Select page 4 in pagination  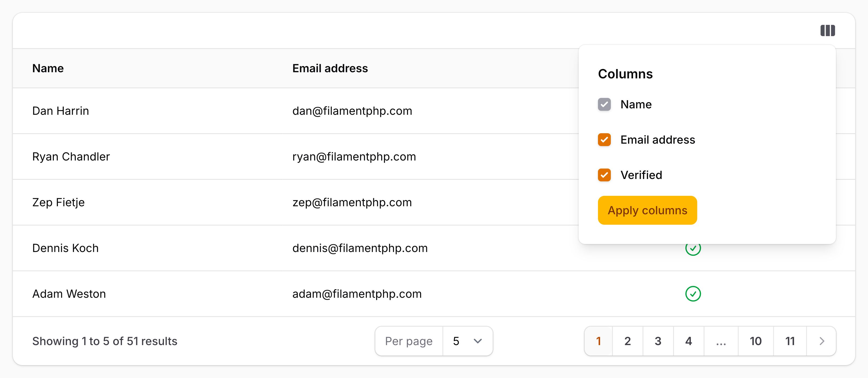tap(688, 341)
